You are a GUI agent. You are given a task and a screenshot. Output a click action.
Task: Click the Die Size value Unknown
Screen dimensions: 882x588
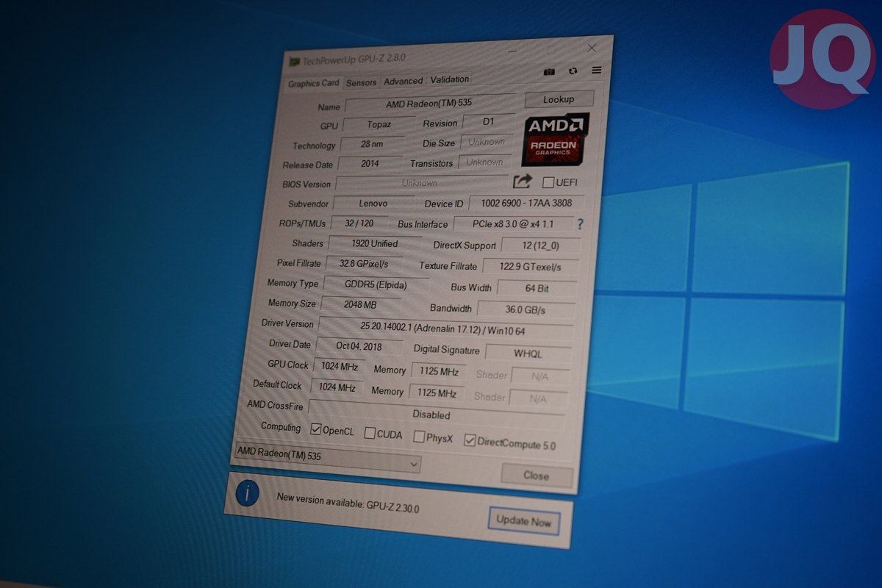pyautogui.click(x=487, y=142)
